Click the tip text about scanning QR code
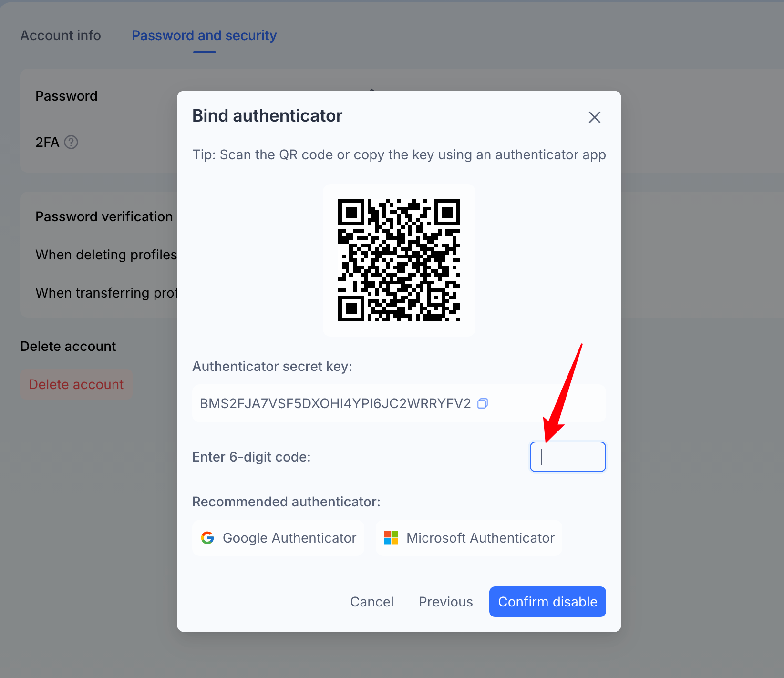Viewport: 784px width, 678px height. 399,155
